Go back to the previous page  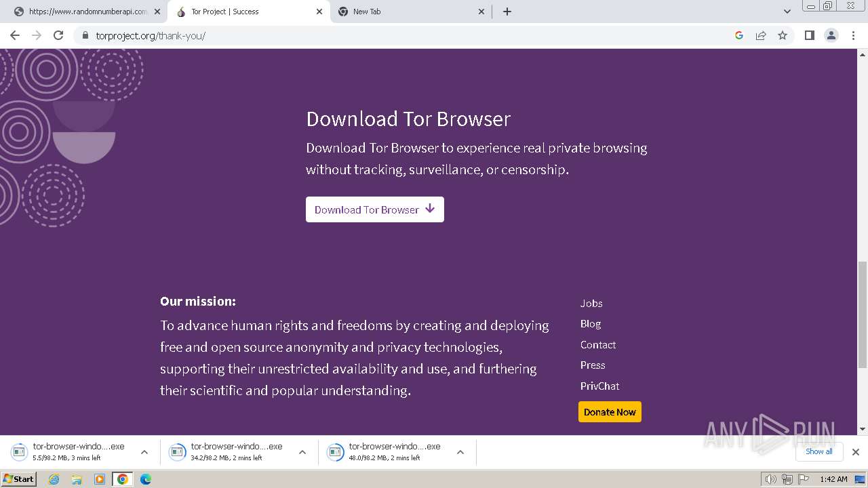[15, 35]
